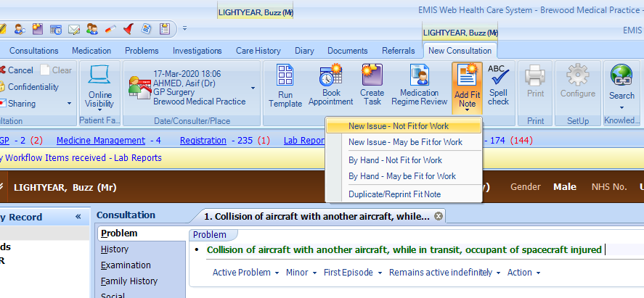This screenshot has height=298, width=644.
Task: Choose By Hand - May be Fit for Work
Action: [x=402, y=176]
